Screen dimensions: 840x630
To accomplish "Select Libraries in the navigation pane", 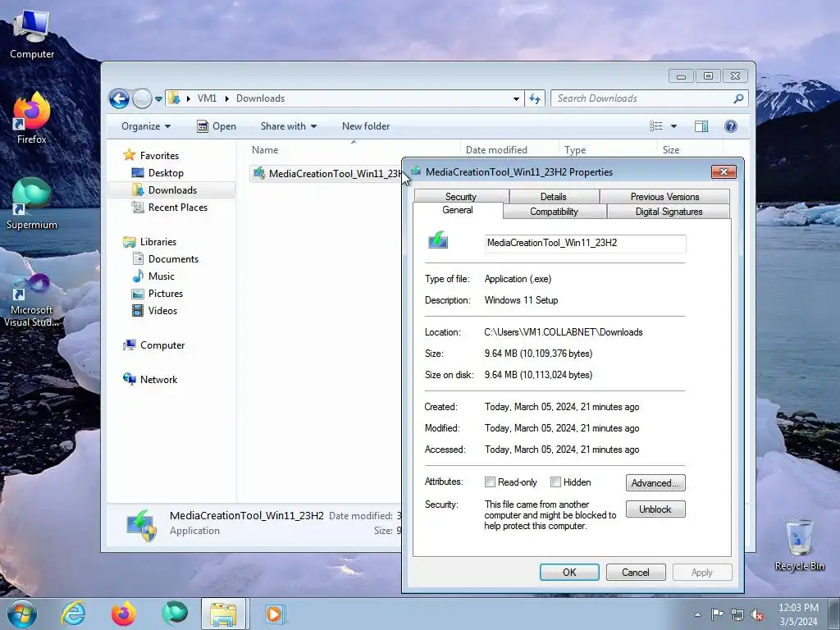I will point(158,242).
